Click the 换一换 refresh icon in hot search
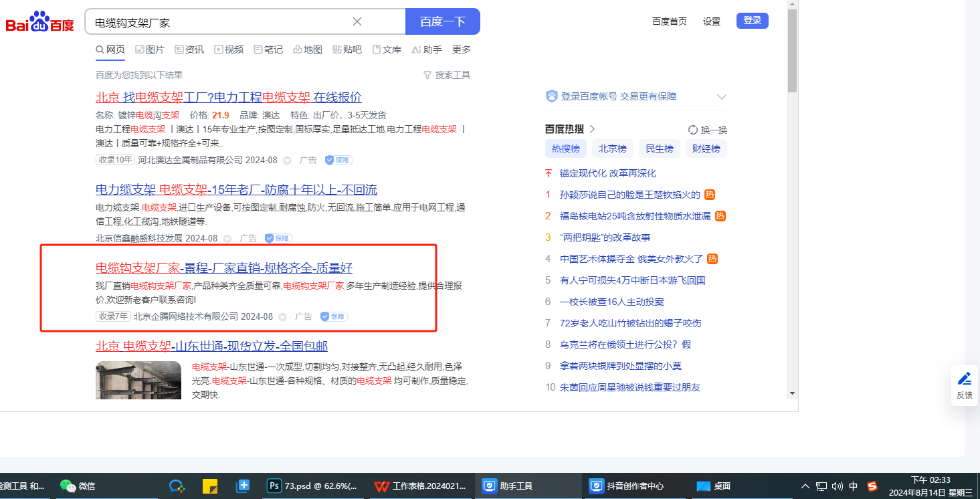980x499 pixels. [x=693, y=130]
